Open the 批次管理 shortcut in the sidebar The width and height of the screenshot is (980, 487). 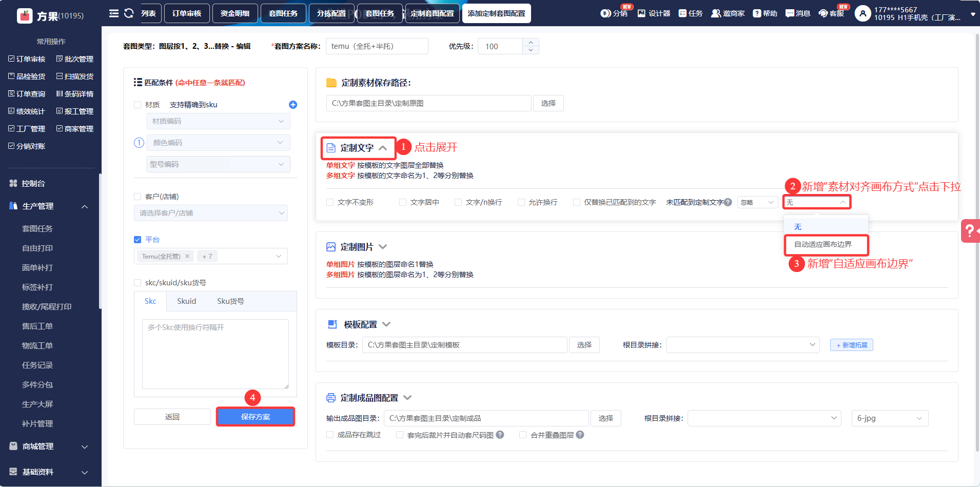75,59
